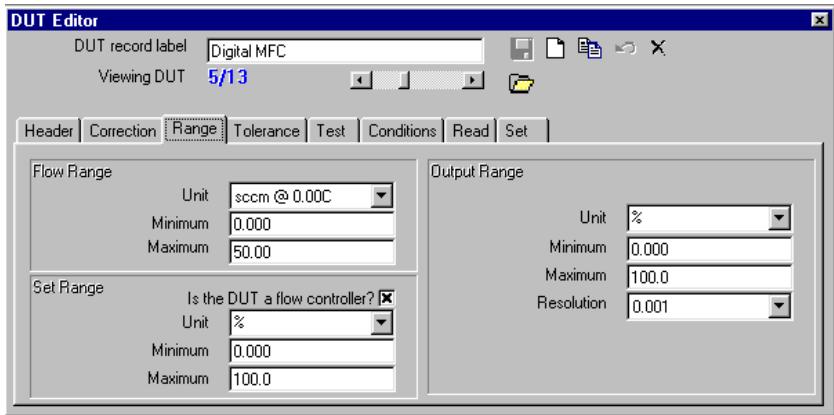
Task: Open the yellow folder icon
Action: pyautogui.click(x=521, y=84)
